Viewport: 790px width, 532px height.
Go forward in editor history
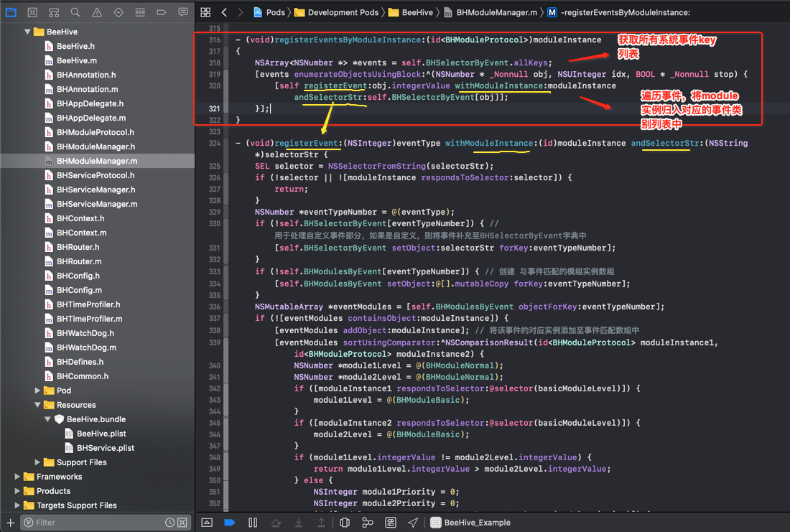pos(241,12)
